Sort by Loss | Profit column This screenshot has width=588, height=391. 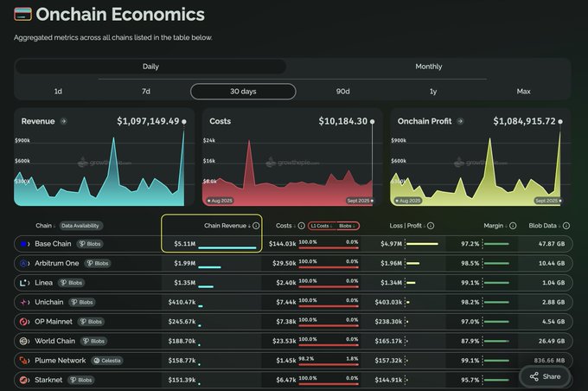point(407,226)
